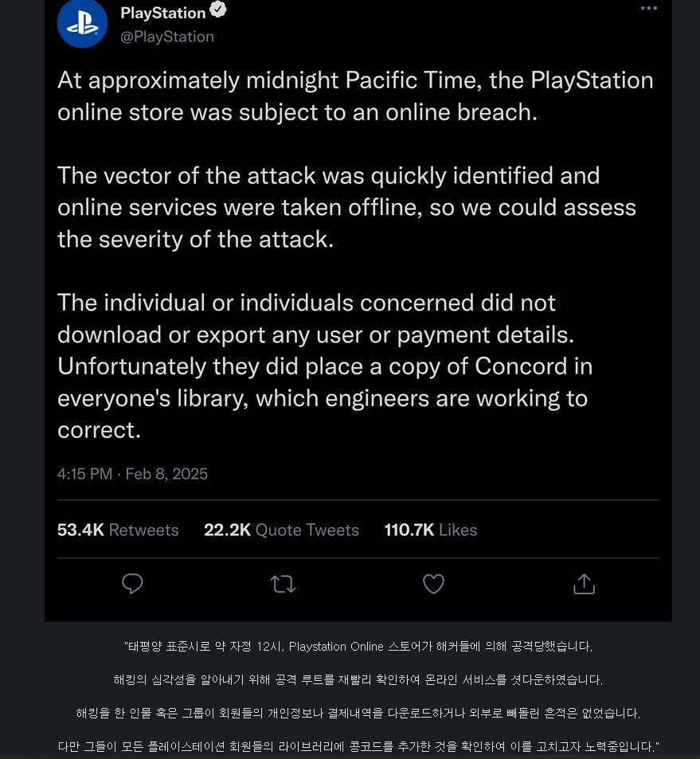Click the Korean line starting with 다만 그들이
This screenshot has height=759, width=700.
pos(358,746)
